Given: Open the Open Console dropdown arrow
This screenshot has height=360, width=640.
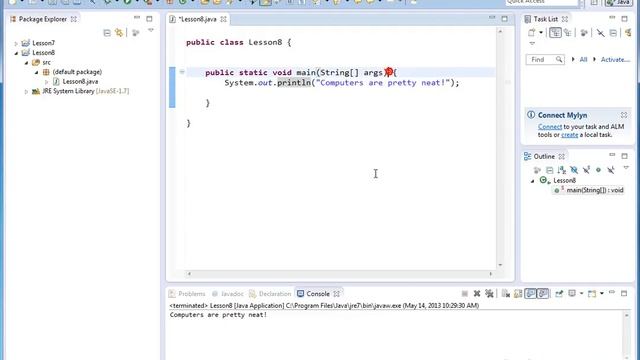Looking at the screenshot, I should (x=602, y=293).
